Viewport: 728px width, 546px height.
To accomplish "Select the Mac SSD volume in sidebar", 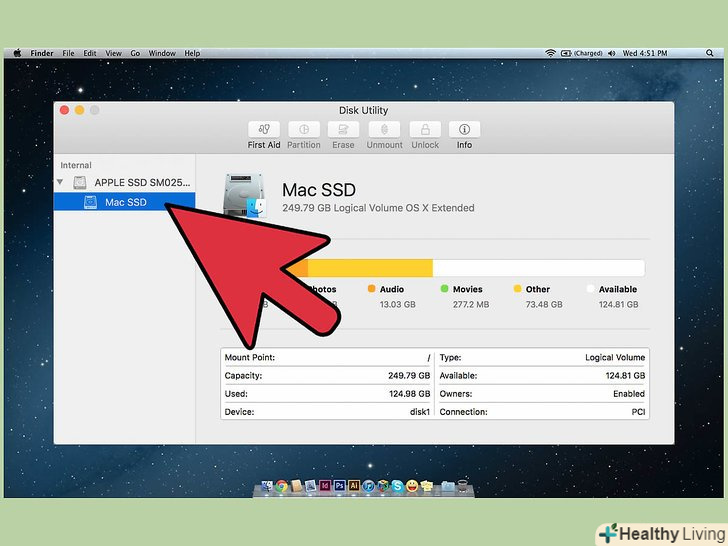I will click(x=124, y=202).
